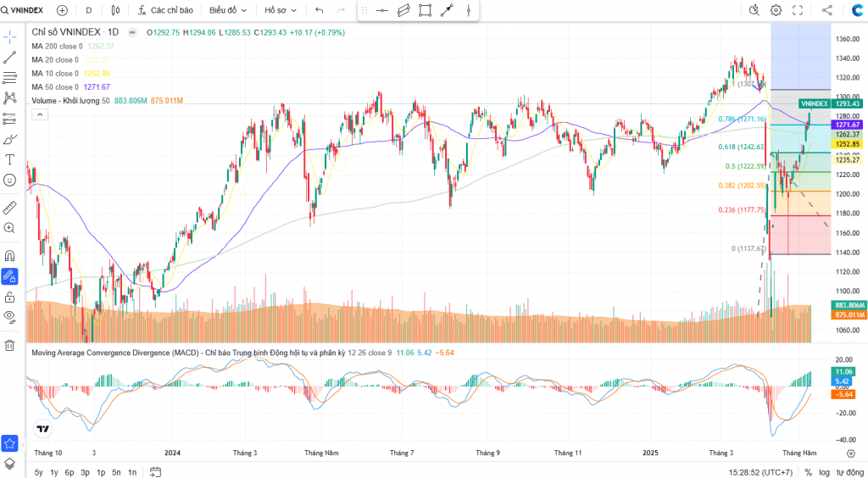Viewport: 868px width, 478px height.
Task: Click the add symbol plus icon
Action: [x=62, y=10]
